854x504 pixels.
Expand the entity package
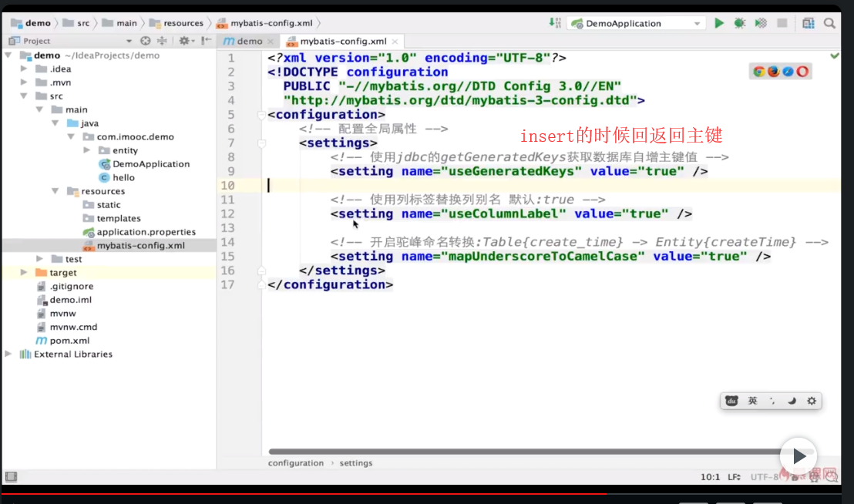pos(86,150)
